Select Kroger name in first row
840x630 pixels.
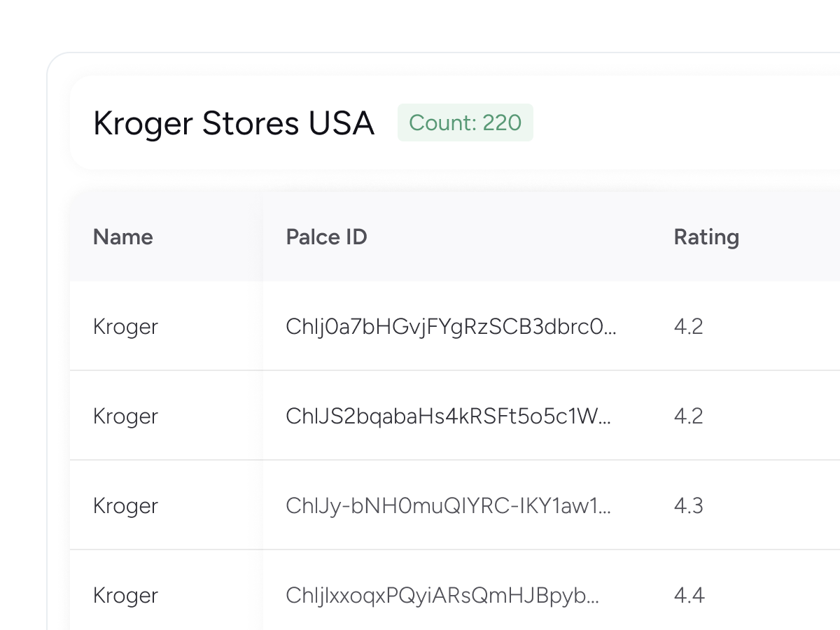point(125,327)
